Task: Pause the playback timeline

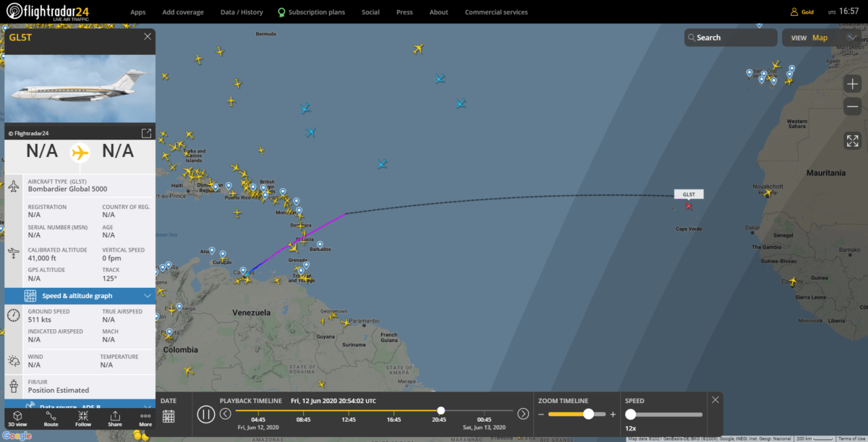Action: click(x=206, y=415)
